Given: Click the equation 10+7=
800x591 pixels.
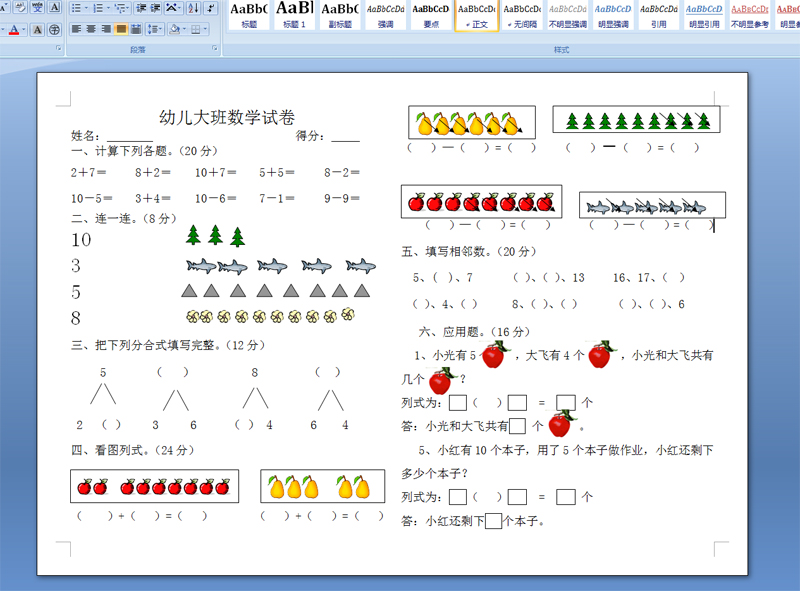Looking at the screenshot, I should 215,173.
